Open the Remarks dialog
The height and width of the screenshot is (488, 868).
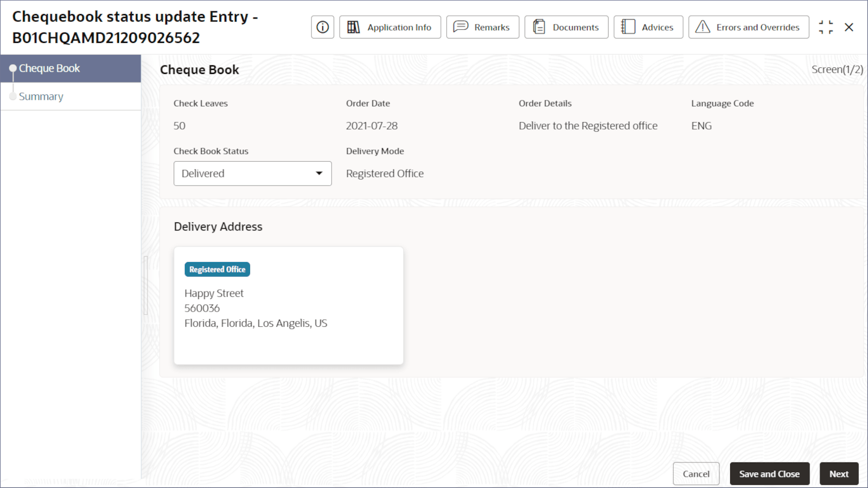click(482, 27)
